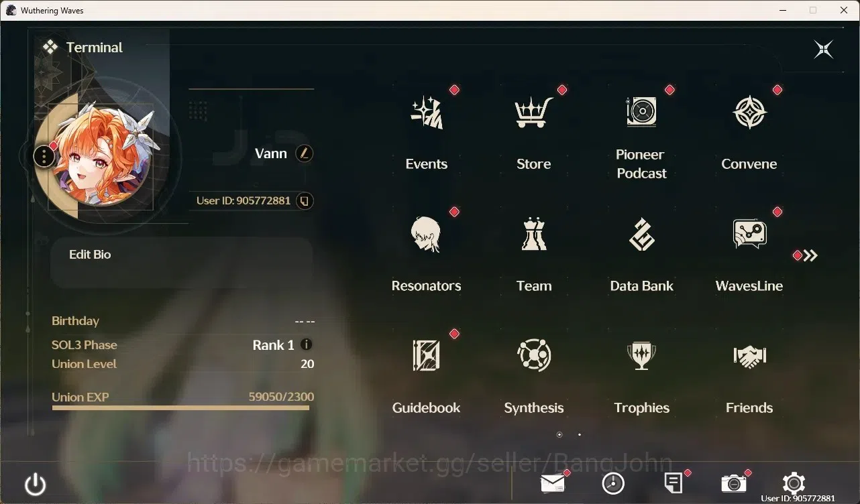Viewport: 860px width, 504px height.
Task: Open the three-dot menu beside the avatar
Action: 44,157
